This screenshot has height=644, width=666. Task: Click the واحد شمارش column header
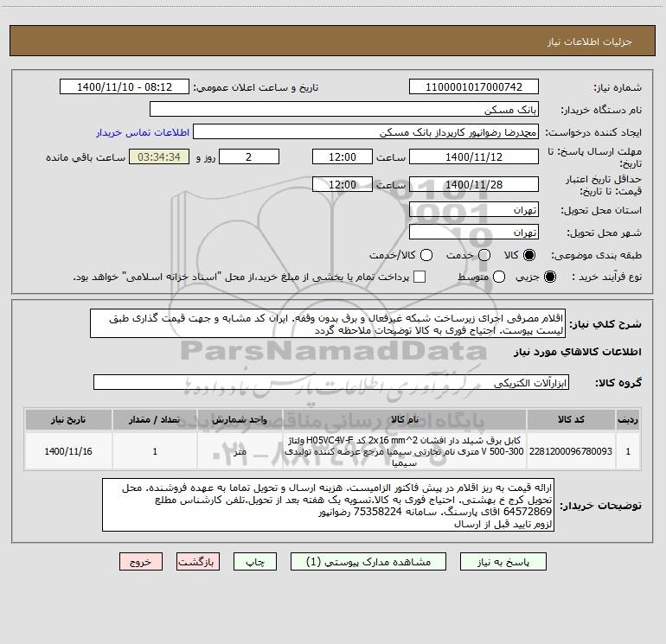pyautogui.click(x=240, y=419)
